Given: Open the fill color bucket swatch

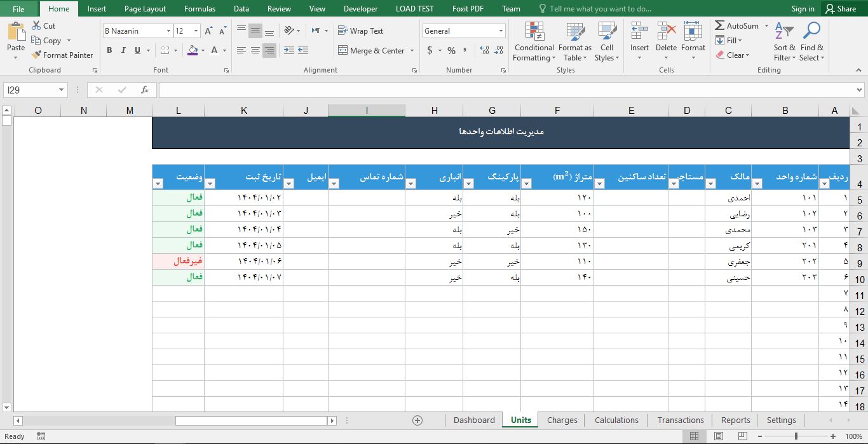Looking at the screenshot, I should tap(193, 50).
